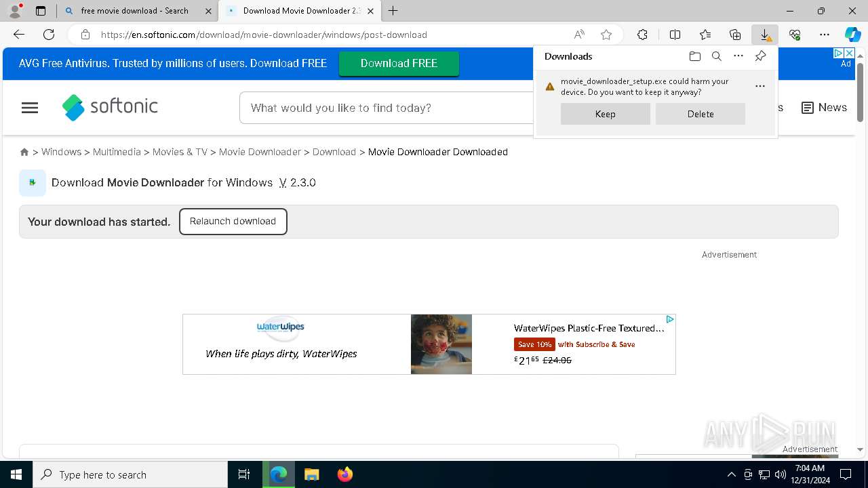Close the free movie download tab
Viewport: 868px width, 488px height.
pyautogui.click(x=208, y=11)
